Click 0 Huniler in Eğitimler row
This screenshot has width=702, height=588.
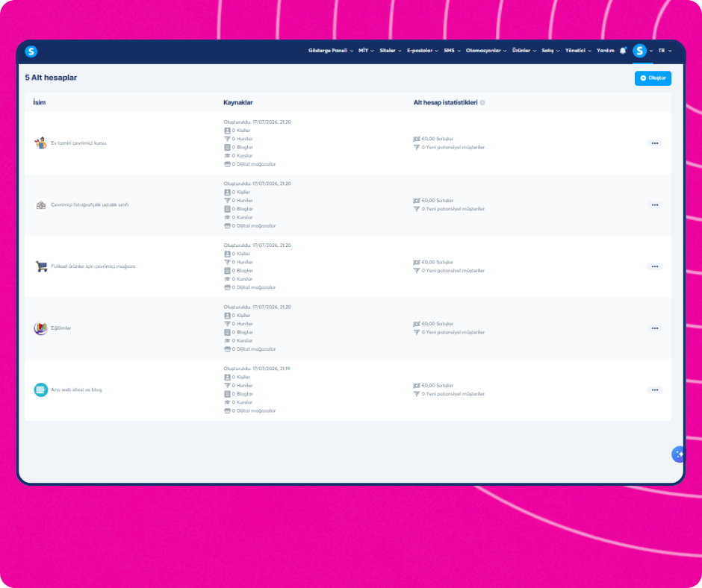coord(242,324)
